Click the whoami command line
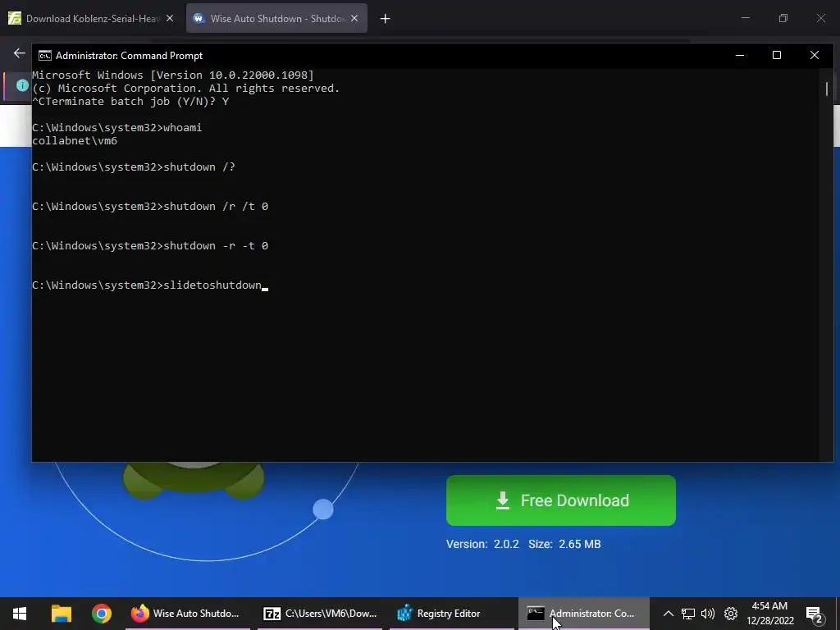The image size is (840, 630). [x=116, y=127]
